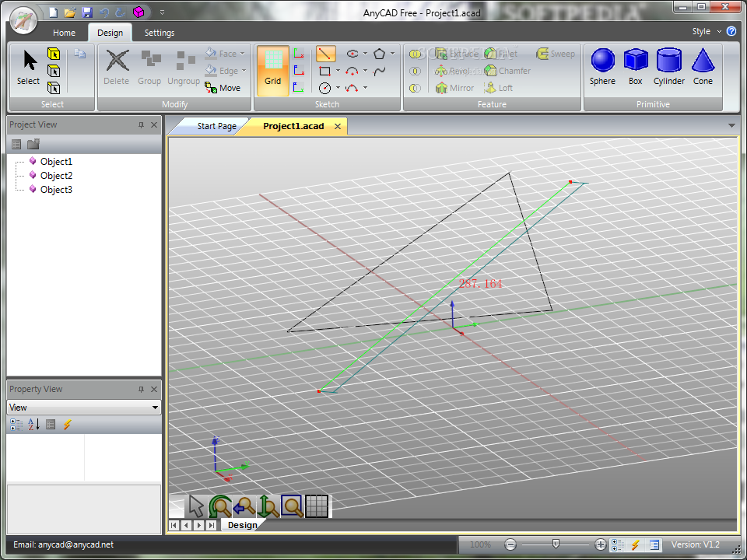Toggle the bottom workplane axis icon
Image resolution: width=747 pixels, height=560 pixels.
[299, 88]
